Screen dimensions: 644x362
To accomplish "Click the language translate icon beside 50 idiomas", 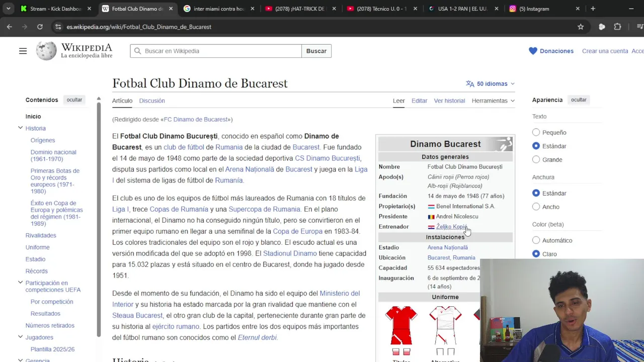I will [470, 84].
